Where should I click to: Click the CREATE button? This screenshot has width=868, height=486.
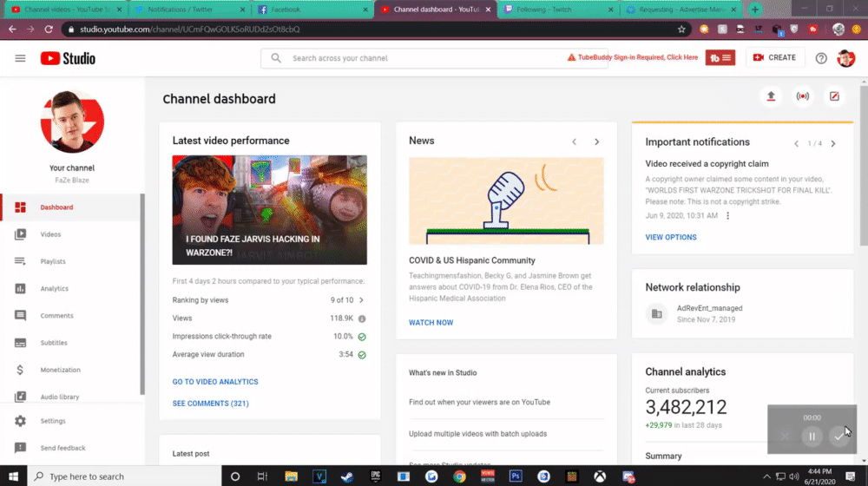pos(774,57)
